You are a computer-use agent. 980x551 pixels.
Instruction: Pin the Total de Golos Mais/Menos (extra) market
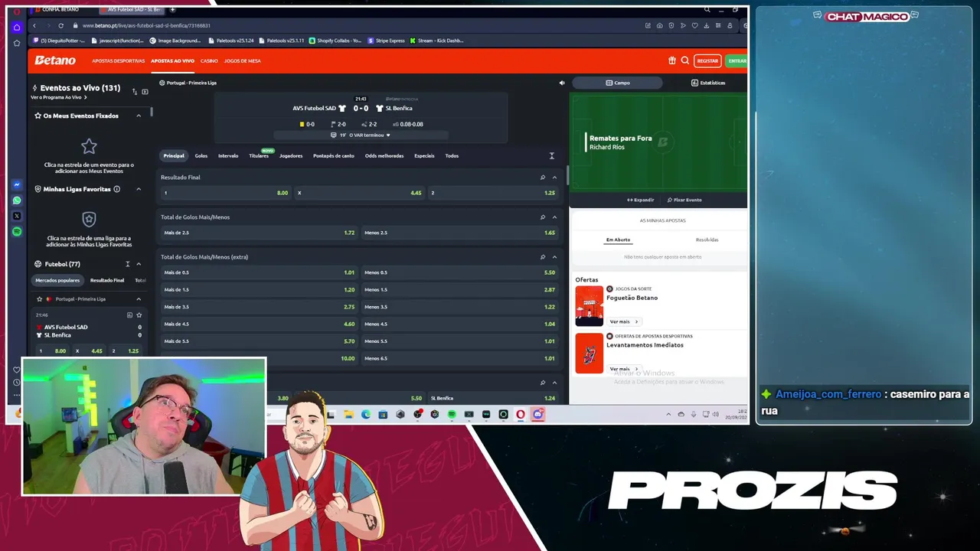point(543,257)
